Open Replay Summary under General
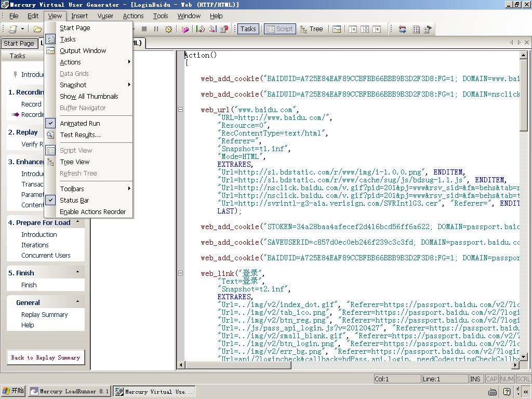The width and height of the screenshot is (532, 399). pos(45,315)
